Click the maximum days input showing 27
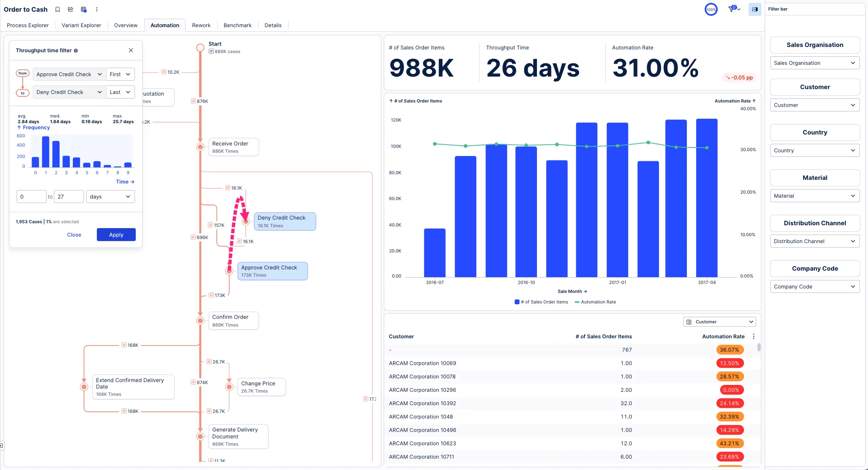Image resolution: width=868 pixels, height=470 pixels. [x=68, y=197]
